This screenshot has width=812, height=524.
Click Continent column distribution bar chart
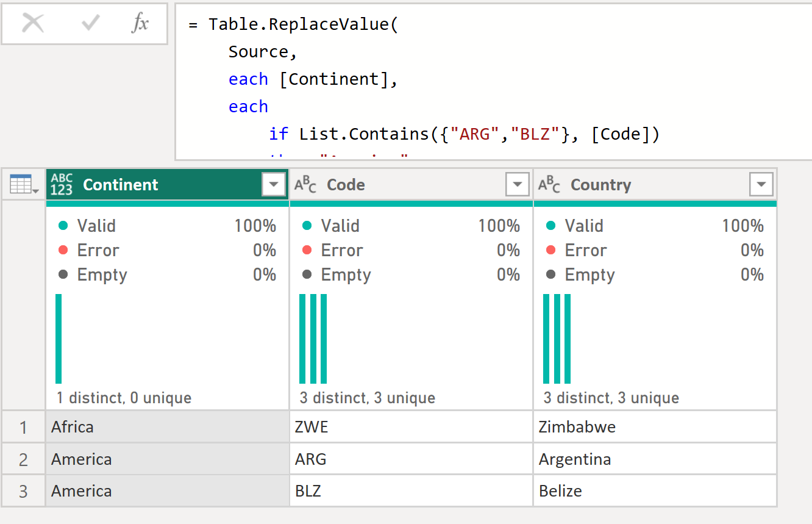pos(59,339)
